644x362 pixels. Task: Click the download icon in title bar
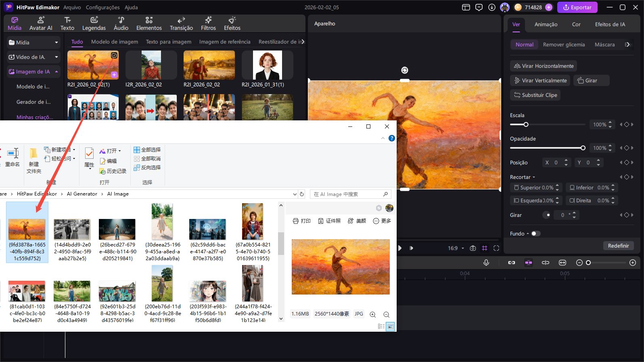[492, 7]
